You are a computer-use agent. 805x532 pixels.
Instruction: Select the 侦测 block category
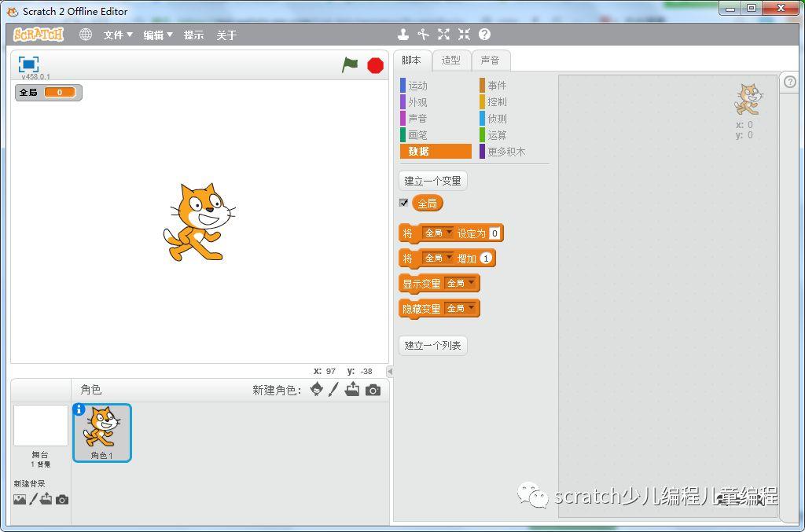pos(514,119)
